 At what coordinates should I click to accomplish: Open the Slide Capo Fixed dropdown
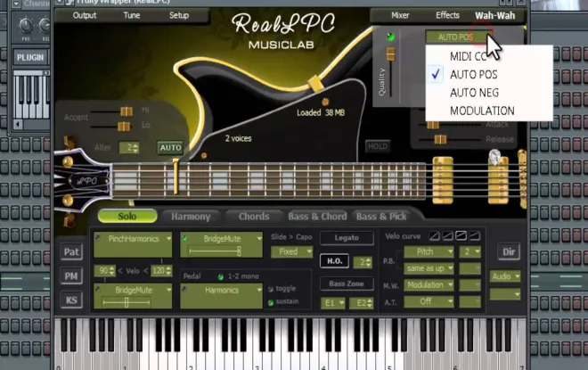tap(291, 251)
